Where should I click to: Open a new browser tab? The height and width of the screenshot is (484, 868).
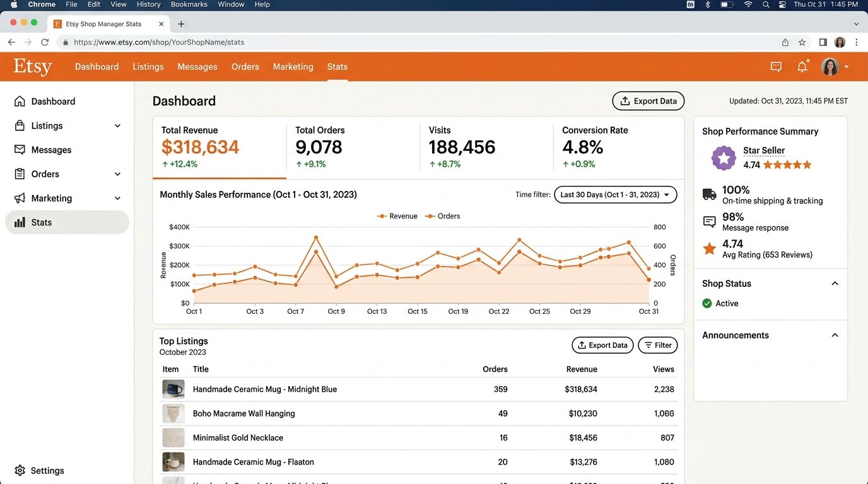click(x=181, y=24)
